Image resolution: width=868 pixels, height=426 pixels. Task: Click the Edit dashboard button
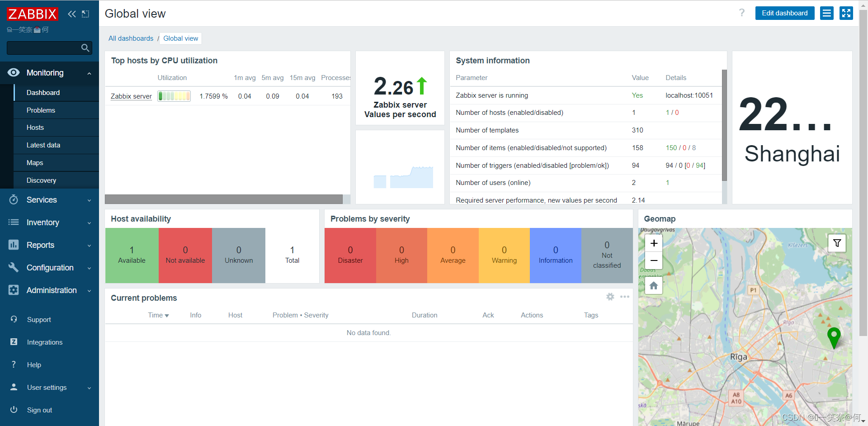(x=785, y=13)
